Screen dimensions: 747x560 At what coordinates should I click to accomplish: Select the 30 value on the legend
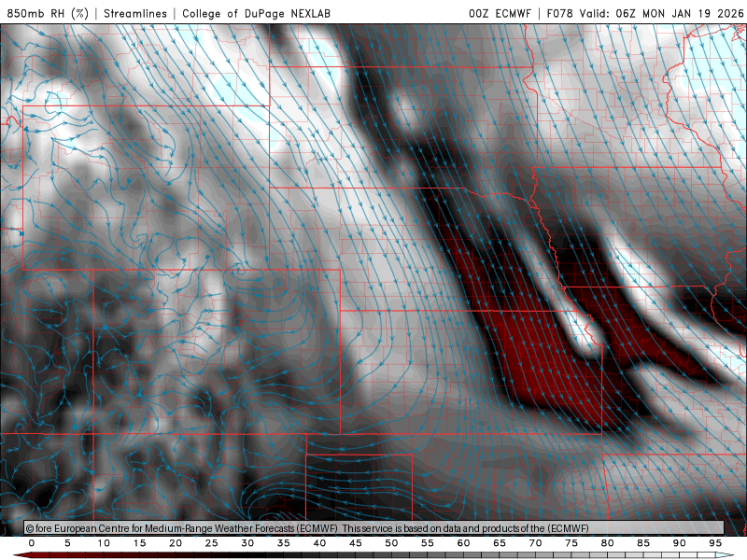(x=247, y=543)
